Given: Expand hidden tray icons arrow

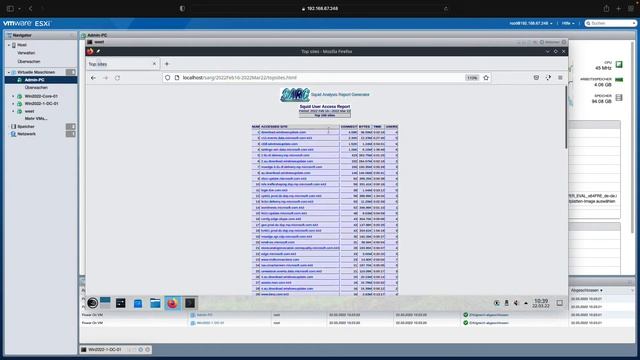Looking at the screenshot, I should tap(526, 303).
